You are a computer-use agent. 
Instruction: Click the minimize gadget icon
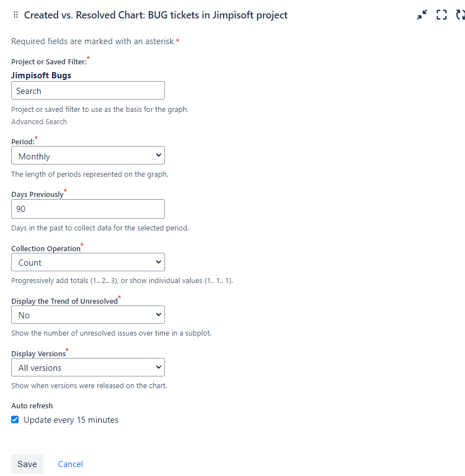(x=422, y=15)
